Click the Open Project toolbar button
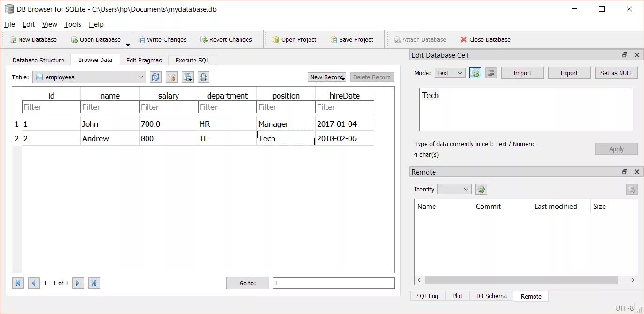 pyautogui.click(x=294, y=40)
